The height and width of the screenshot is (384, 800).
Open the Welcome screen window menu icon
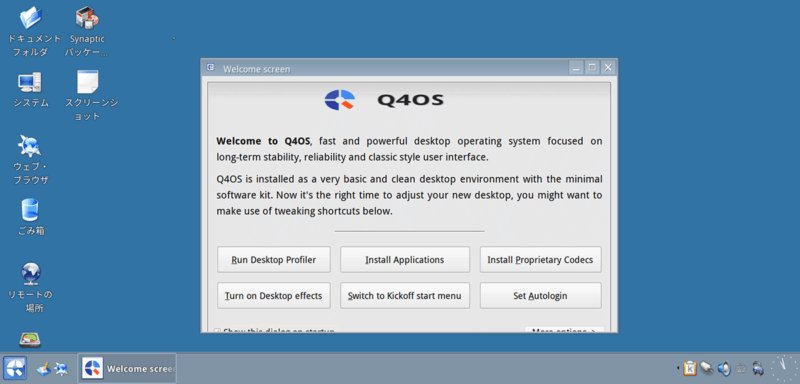210,68
